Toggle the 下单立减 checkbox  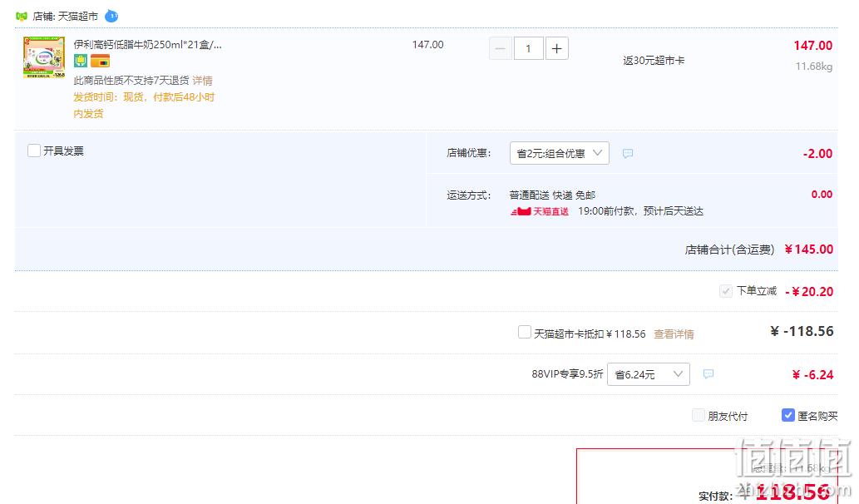[x=726, y=291]
